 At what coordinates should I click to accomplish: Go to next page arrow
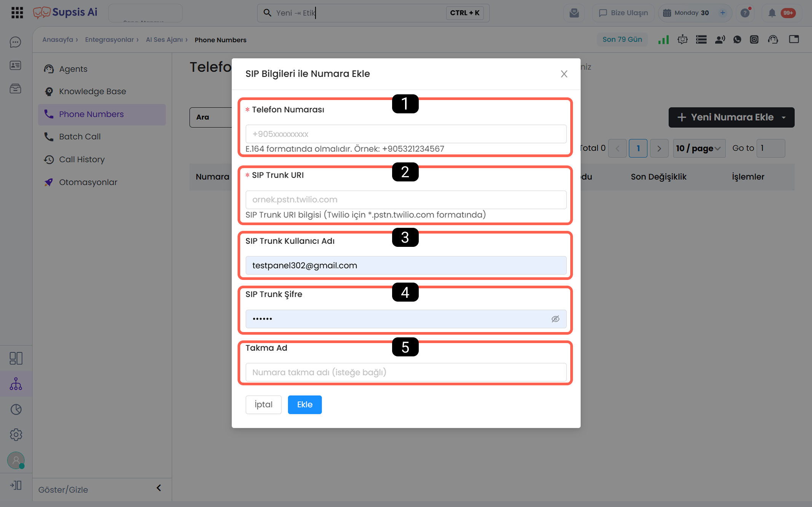[659, 148]
